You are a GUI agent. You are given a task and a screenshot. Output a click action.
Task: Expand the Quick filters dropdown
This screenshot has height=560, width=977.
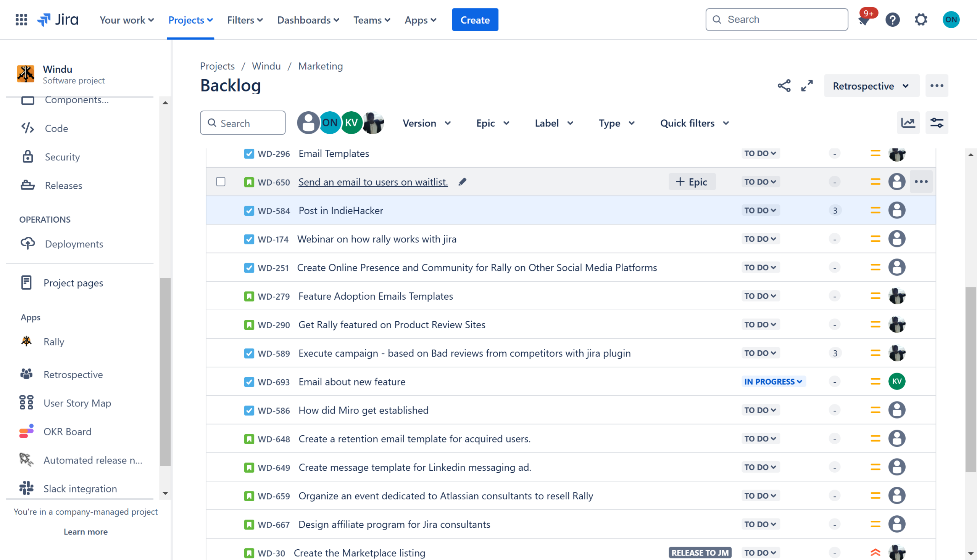[695, 123]
